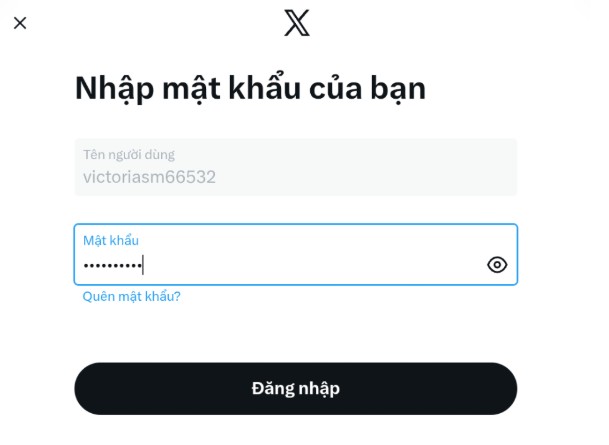
Task: Click the word "Nhập" in the heading
Action: (x=115, y=89)
